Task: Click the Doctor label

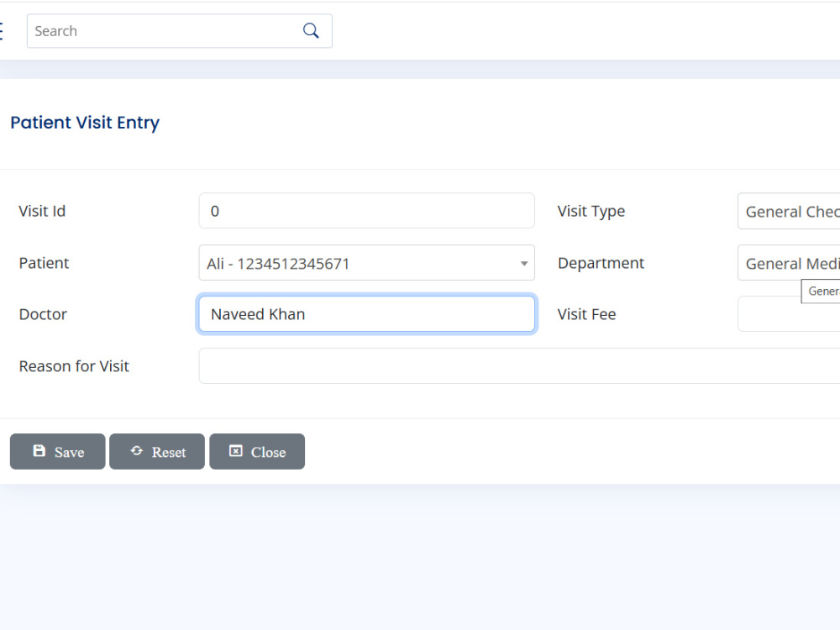Action: (43, 314)
